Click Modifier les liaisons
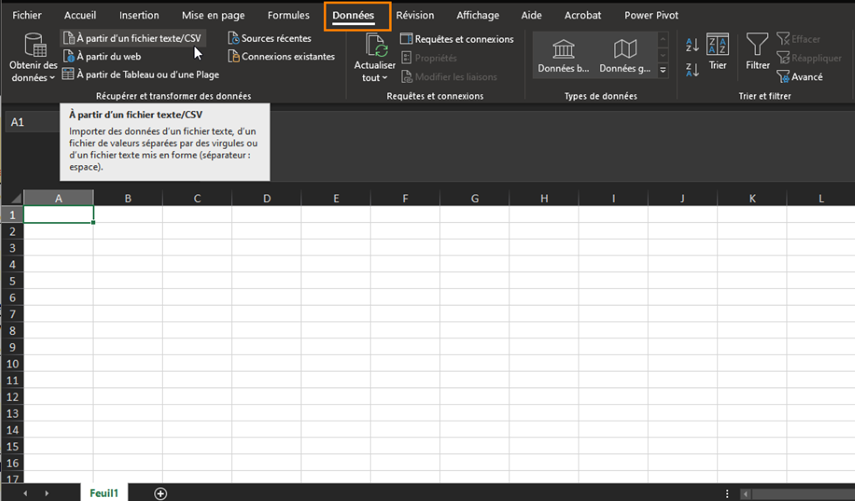The image size is (855, 501). (x=449, y=77)
